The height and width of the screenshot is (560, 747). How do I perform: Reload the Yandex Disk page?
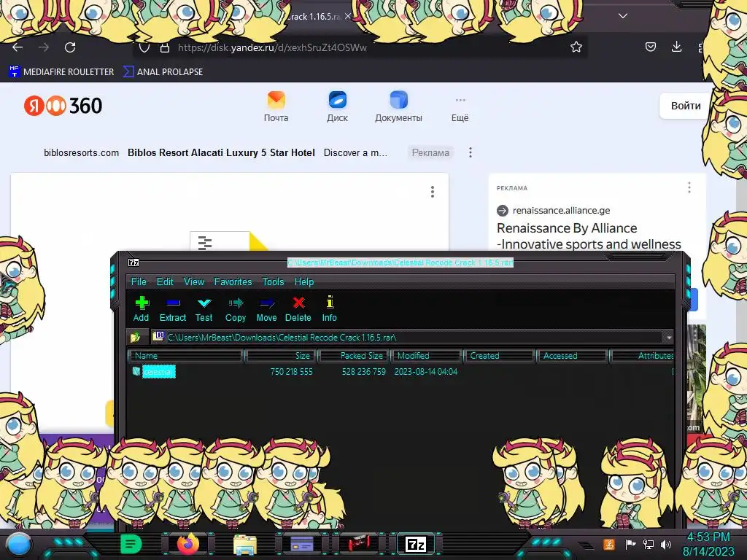[70, 47]
